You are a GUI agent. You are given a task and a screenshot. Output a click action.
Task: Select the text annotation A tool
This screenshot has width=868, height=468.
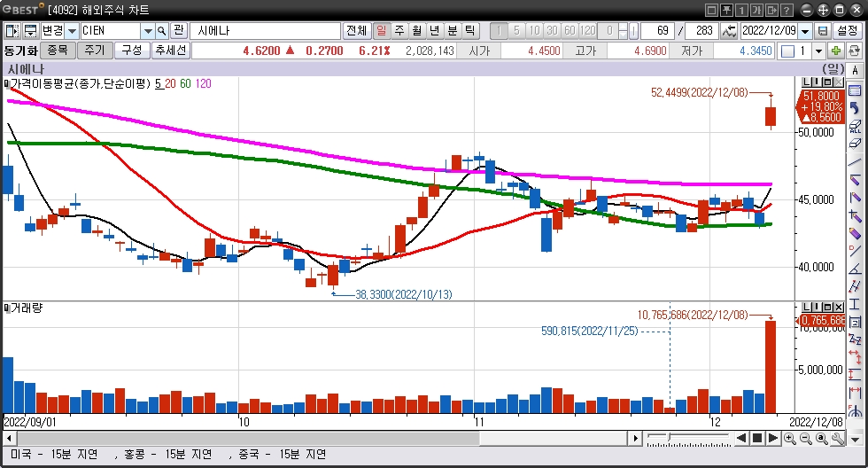856,71
